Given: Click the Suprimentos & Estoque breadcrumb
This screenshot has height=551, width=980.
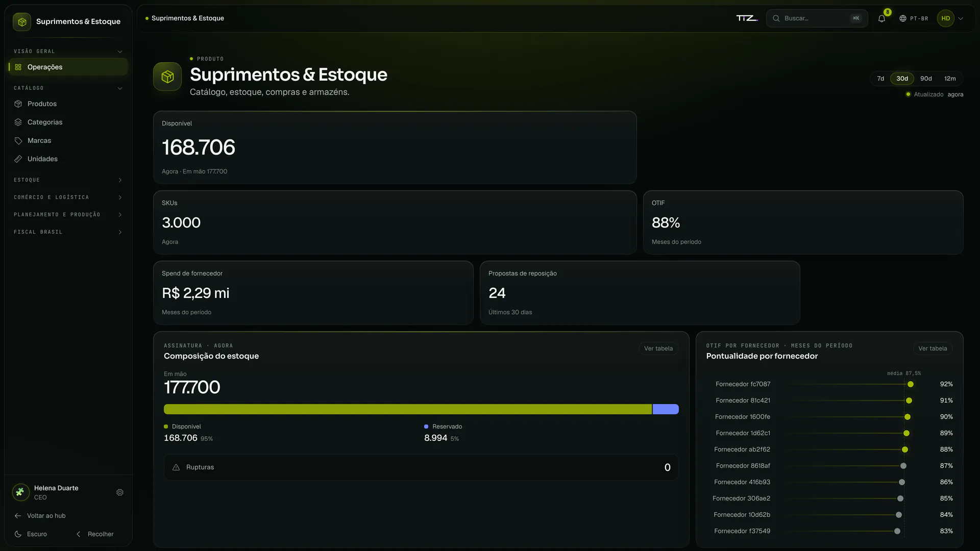Looking at the screenshot, I should coord(187,18).
